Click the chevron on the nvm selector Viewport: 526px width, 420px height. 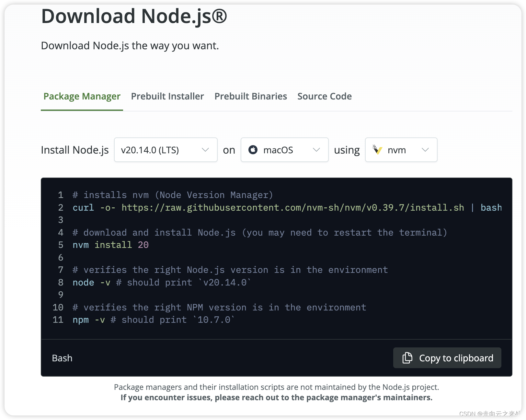pyautogui.click(x=425, y=150)
